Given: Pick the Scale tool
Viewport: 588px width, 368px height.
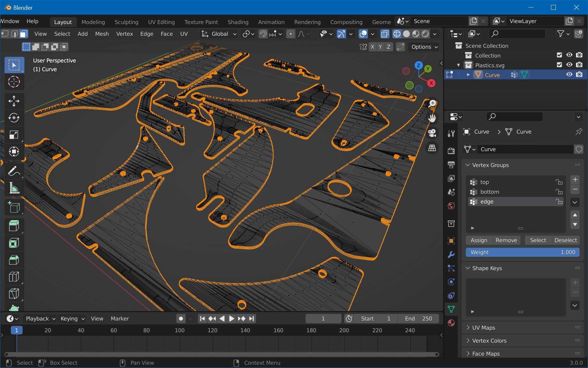Looking at the screenshot, I should tap(14, 135).
